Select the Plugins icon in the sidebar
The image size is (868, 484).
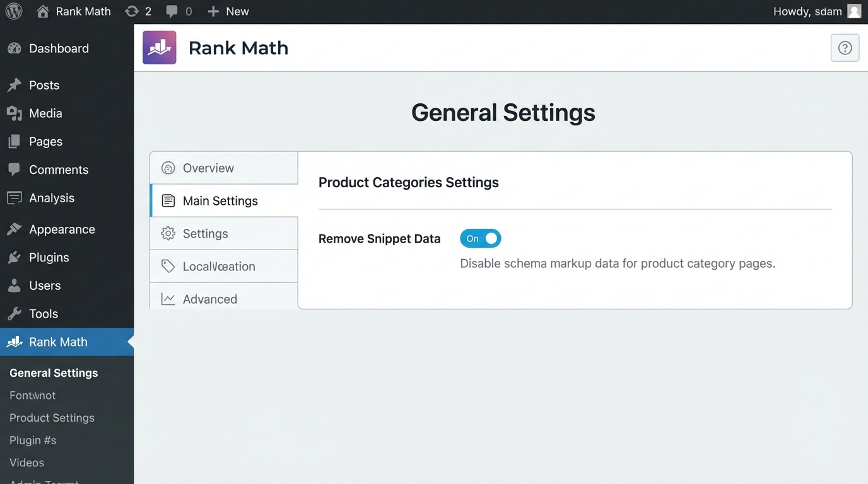point(14,257)
